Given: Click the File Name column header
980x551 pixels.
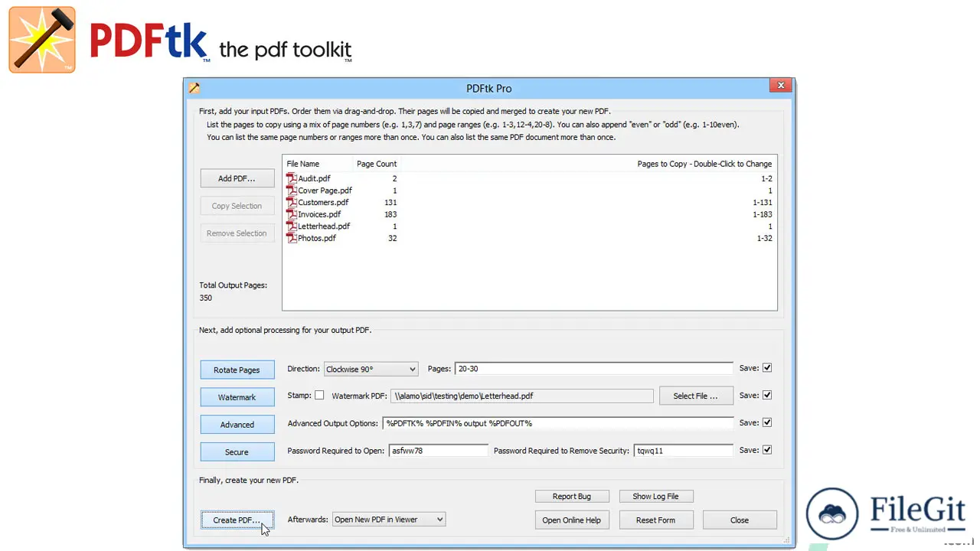Looking at the screenshot, I should (303, 164).
